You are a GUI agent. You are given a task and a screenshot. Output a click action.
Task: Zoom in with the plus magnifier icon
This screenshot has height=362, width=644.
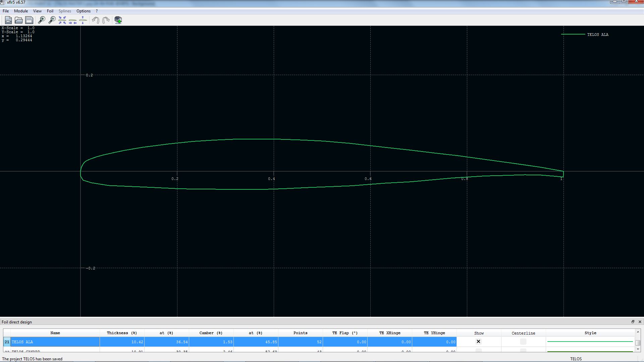click(42, 20)
